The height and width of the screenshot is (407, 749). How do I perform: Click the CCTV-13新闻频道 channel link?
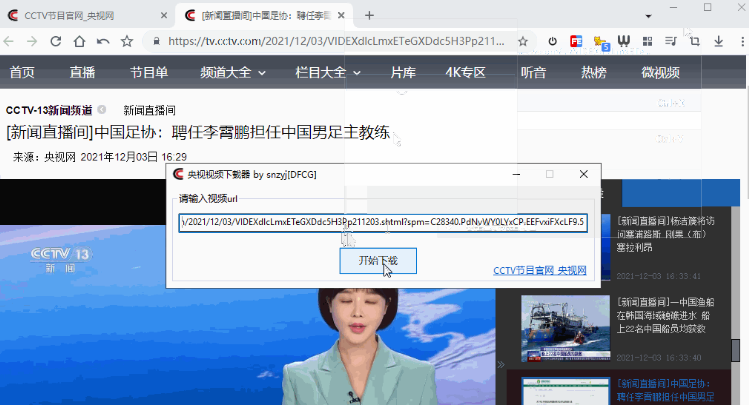[x=49, y=110]
